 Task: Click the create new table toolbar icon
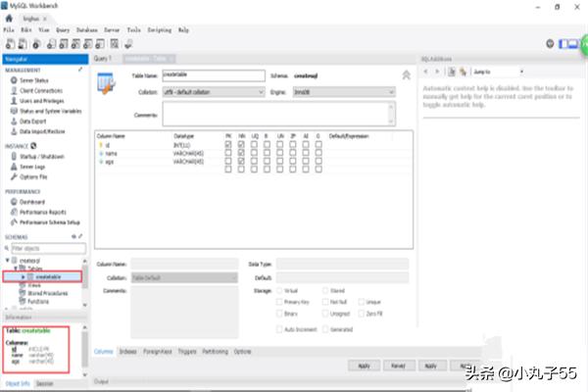pyautogui.click(x=64, y=44)
